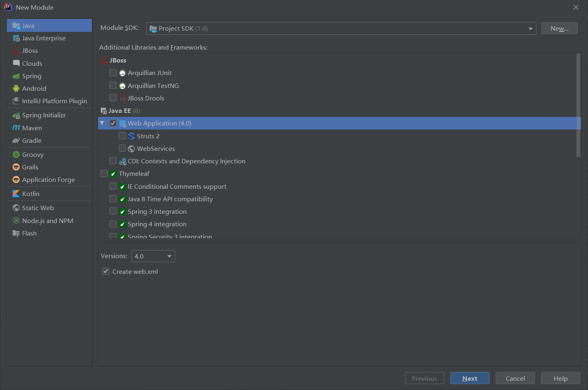Image resolution: width=588 pixels, height=390 pixels.
Task: Click the CDI framework icon
Action: (123, 161)
